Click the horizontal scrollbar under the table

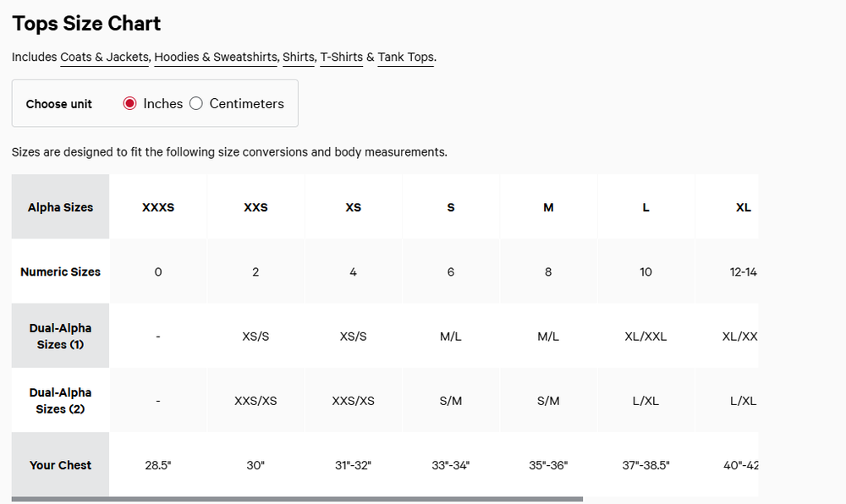297,499
